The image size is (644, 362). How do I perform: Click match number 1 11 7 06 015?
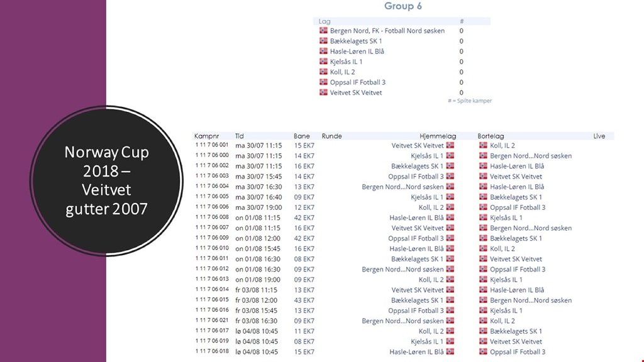212,300
